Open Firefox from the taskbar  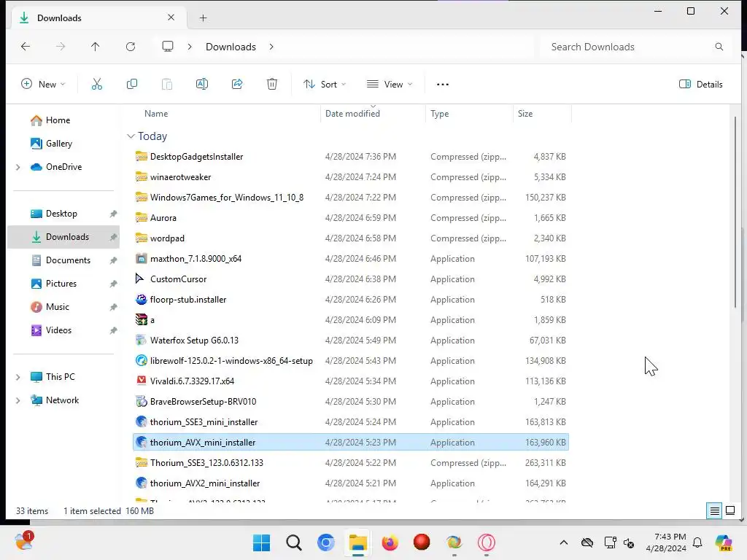390,542
